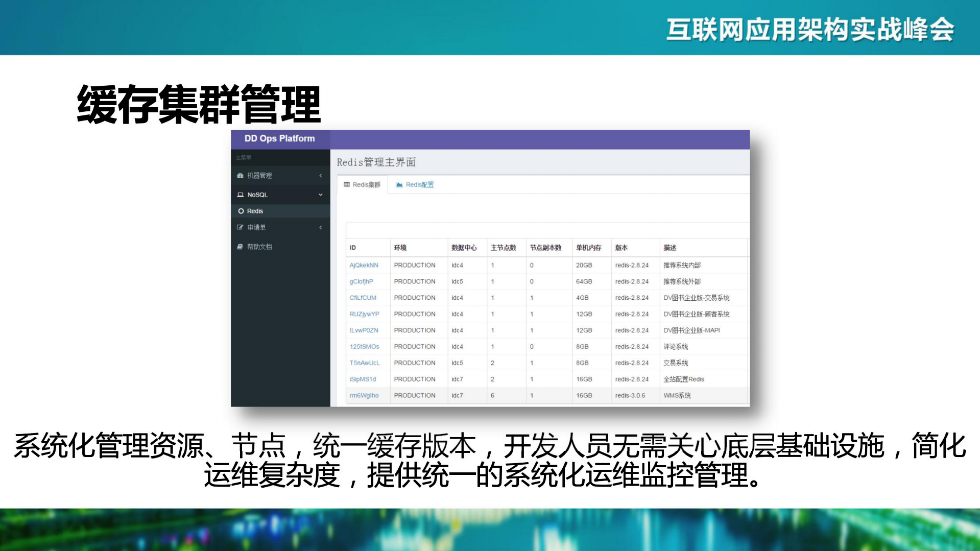Collapse the NoSQL menu via its chevron
The width and height of the screenshot is (980, 551).
click(x=320, y=195)
